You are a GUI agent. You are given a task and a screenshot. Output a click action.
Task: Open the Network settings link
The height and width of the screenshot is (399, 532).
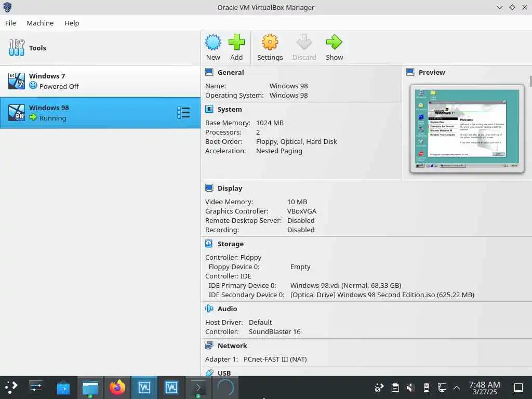[232, 345]
